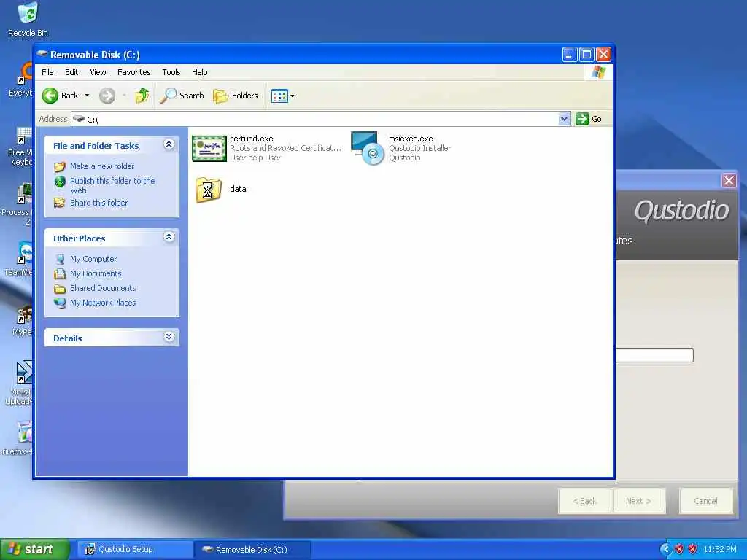Click the text field in Qustodio Setup
Screen dimensions: 747x560
[x=654, y=355]
